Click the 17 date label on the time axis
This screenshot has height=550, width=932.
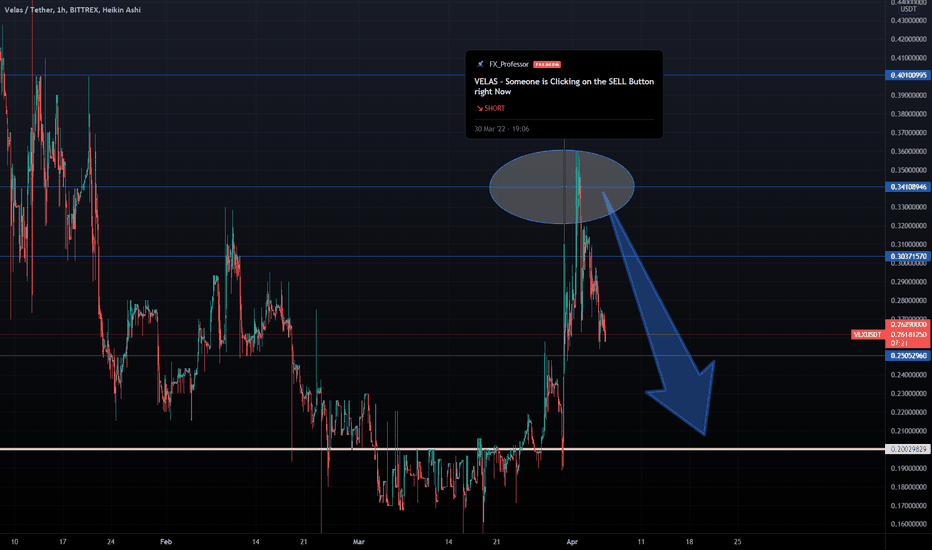tap(62, 542)
